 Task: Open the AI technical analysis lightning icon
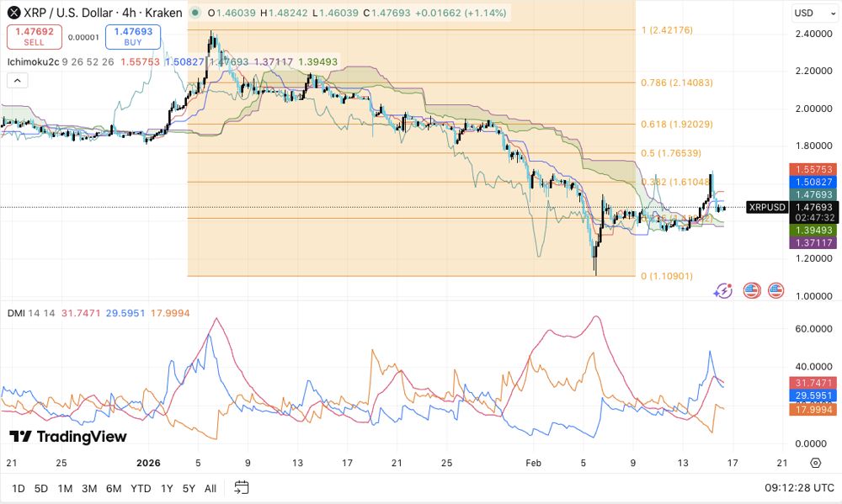722,290
